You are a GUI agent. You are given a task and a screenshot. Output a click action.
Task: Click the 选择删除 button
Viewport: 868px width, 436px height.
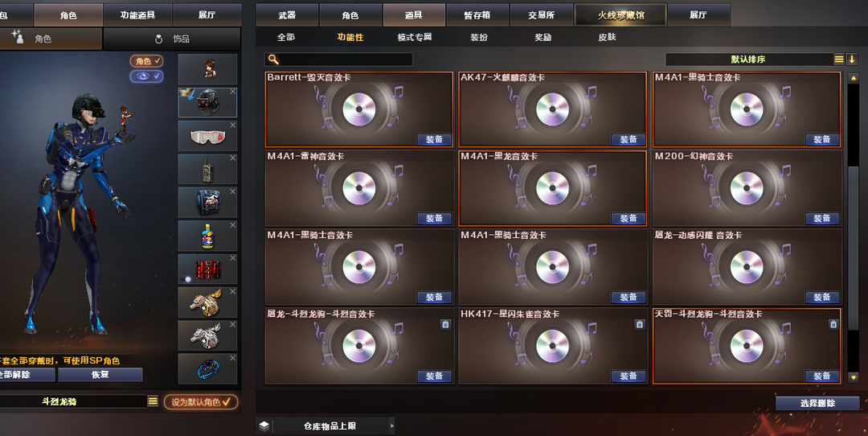(x=817, y=403)
